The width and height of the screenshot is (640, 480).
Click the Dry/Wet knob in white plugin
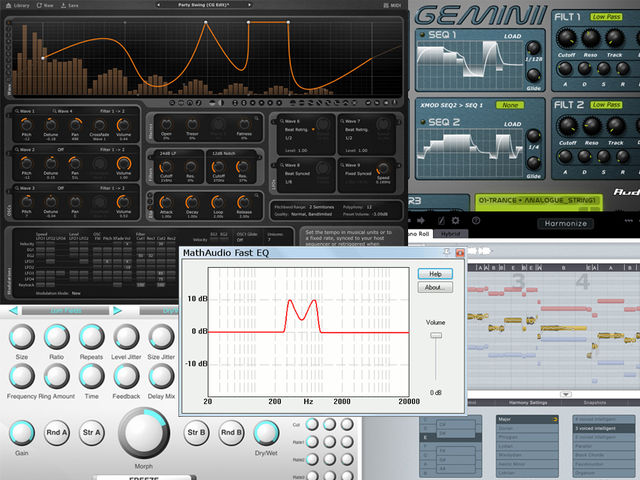[x=266, y=433]
